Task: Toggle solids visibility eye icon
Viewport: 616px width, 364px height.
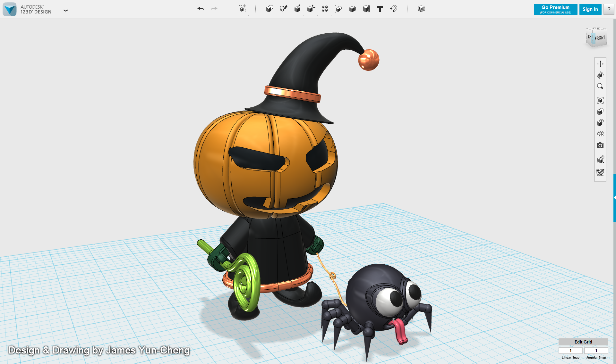Action: [600, 123]
